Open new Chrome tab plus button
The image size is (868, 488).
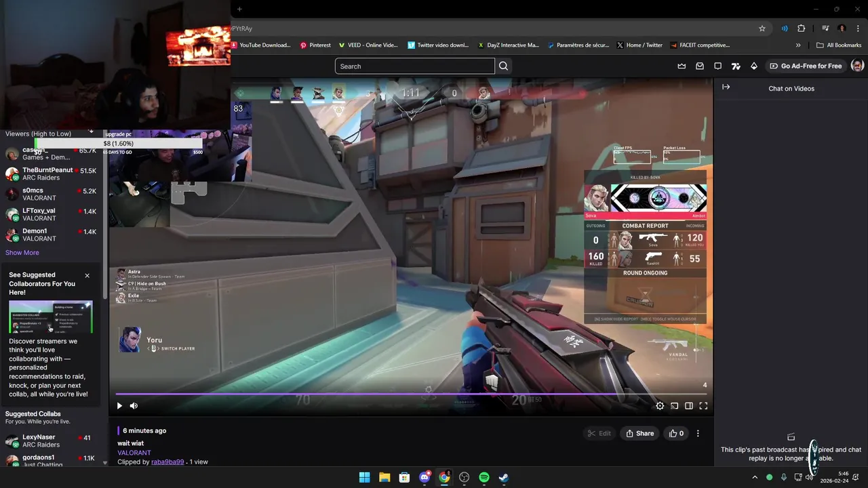click(x=239, y=9)
